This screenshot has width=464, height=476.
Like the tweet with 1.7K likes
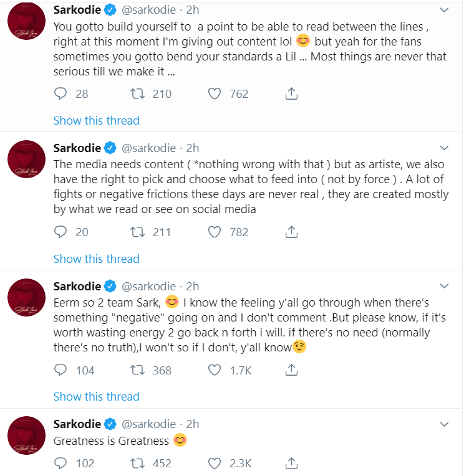coord(215,370)
